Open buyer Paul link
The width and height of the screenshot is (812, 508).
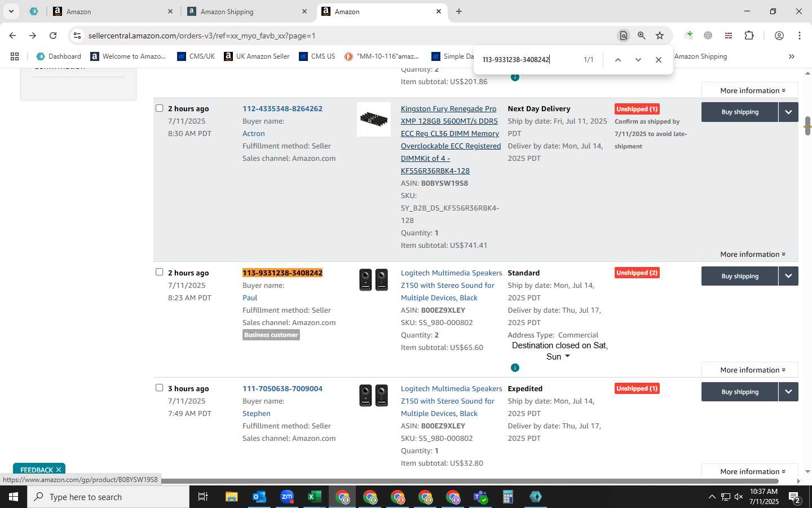pyautogui.click(x=250, y=298)
